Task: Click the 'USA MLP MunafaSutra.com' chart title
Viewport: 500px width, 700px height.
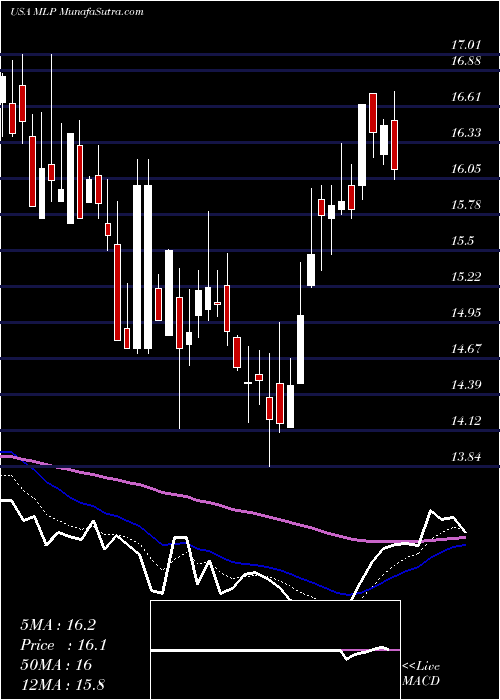Action: [77, 12]
